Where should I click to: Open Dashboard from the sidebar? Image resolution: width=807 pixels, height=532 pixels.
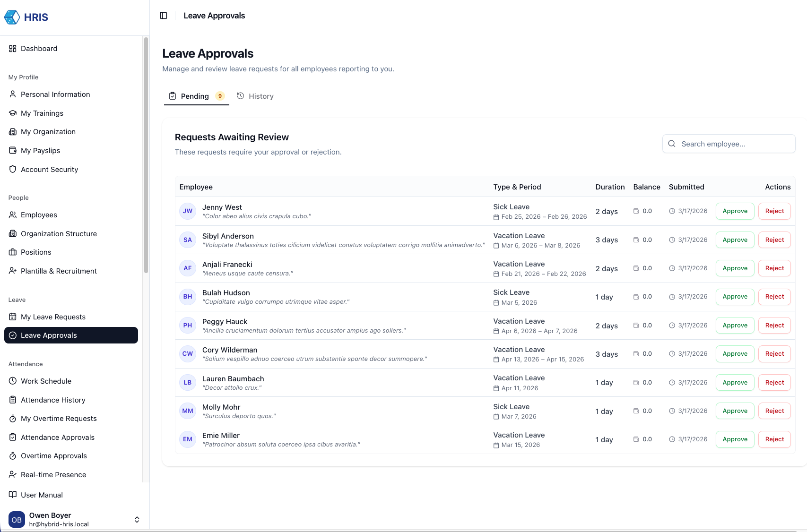[39, 49]
